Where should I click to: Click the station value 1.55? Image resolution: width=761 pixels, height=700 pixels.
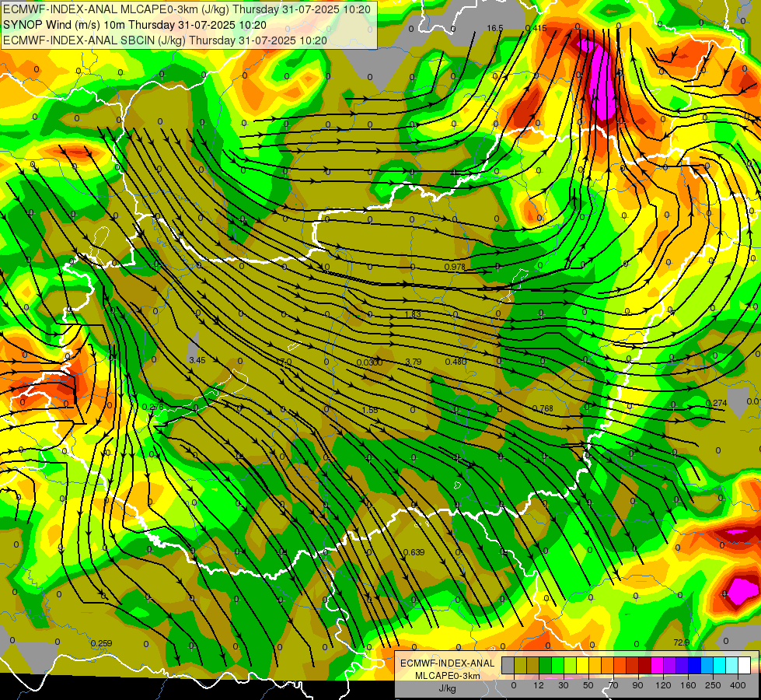tap(370, 410)
